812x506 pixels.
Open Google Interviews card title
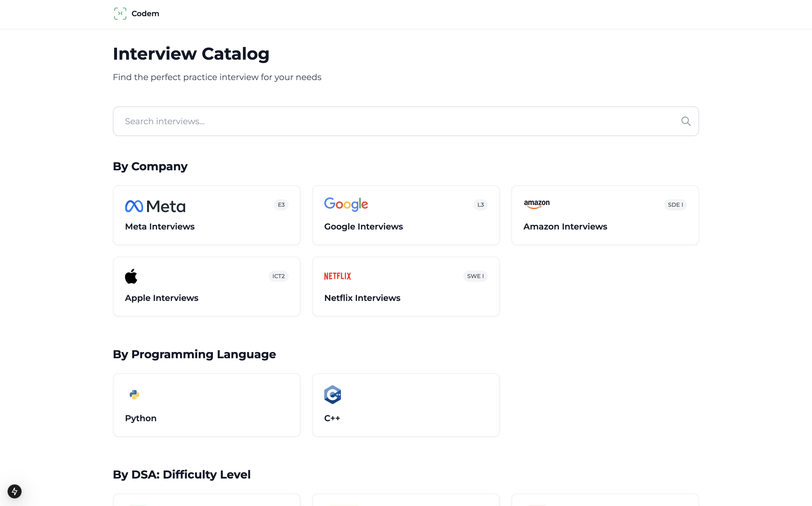coord(363,226)
